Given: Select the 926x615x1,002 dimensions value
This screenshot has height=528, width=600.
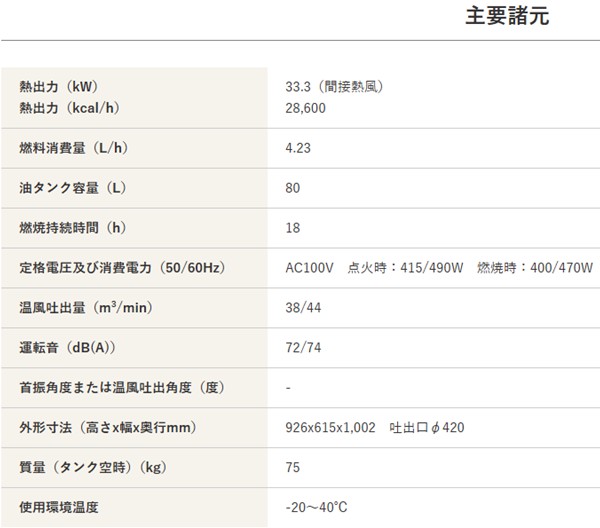Looking at the screenshot, I should [329, 428].
